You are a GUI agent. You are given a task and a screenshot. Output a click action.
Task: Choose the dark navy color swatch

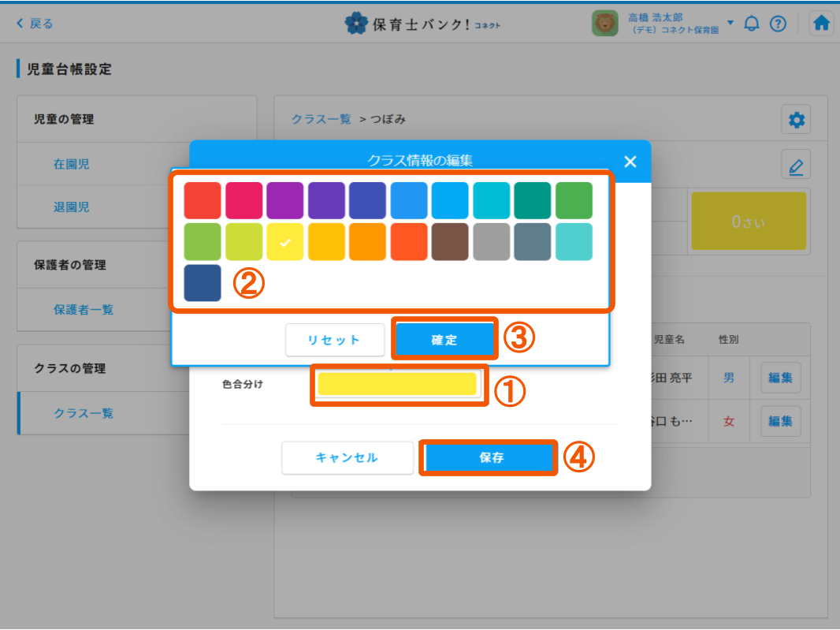[x=203, y=283]
